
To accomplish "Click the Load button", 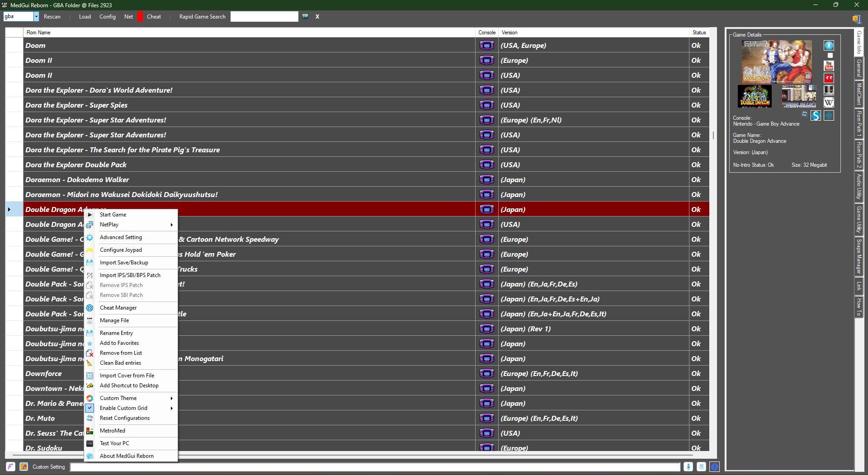I will 85,17.
